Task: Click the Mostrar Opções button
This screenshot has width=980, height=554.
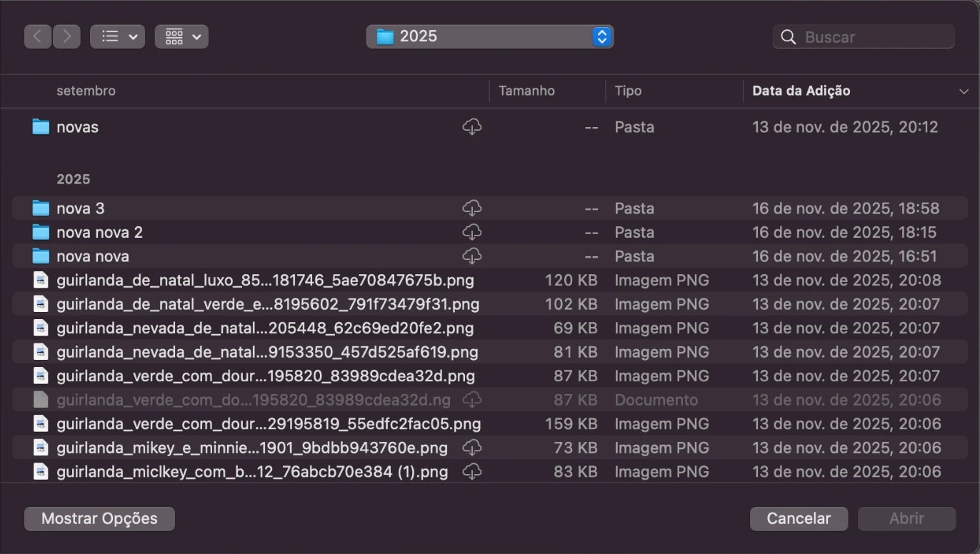Action: coord(99,519)
